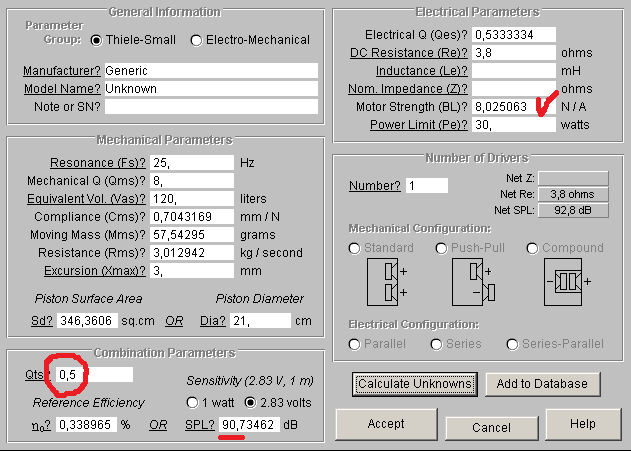Click the Motor Strength (BL) input field

(x=514, y=107)
